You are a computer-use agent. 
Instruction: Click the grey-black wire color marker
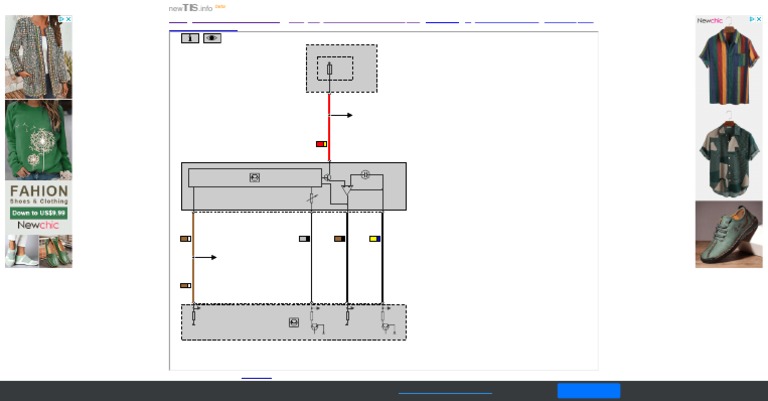click(x=304, y=239)
